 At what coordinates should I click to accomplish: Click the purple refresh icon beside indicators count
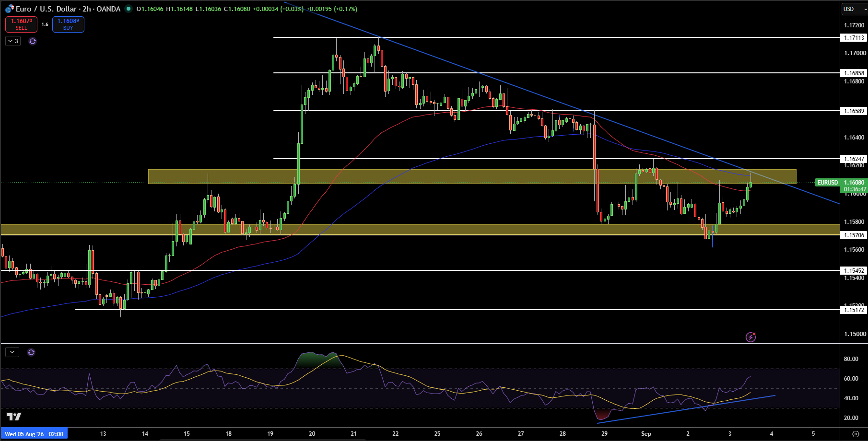point(33,41)
